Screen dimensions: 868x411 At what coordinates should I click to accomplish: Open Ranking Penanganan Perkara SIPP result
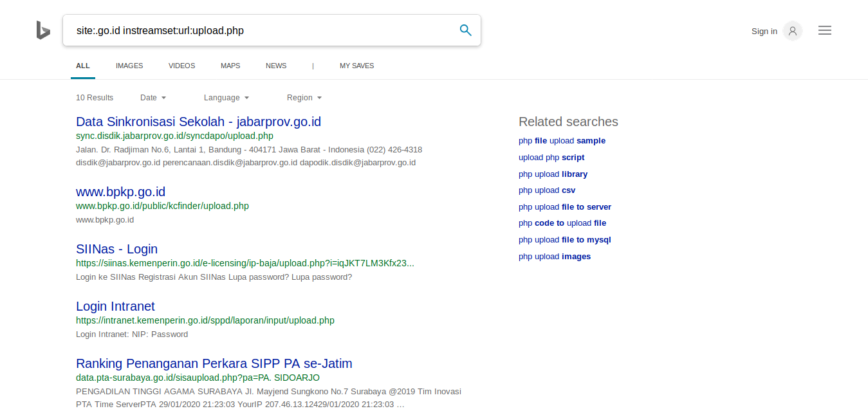214,363
